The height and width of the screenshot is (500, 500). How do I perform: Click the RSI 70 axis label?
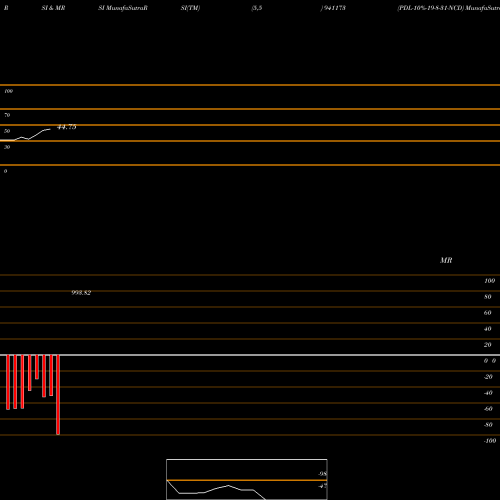point(7,115)
